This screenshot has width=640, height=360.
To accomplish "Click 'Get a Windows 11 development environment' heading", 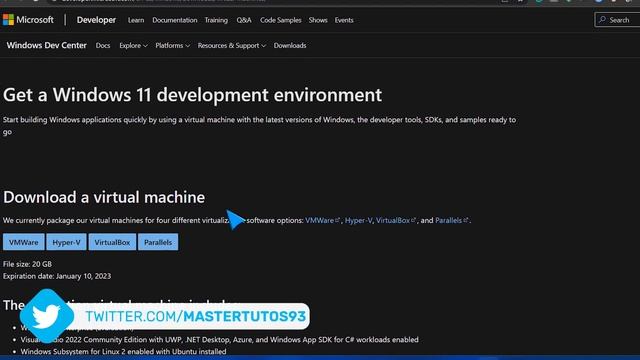I will pyautogui.click(x=192, y=95).
